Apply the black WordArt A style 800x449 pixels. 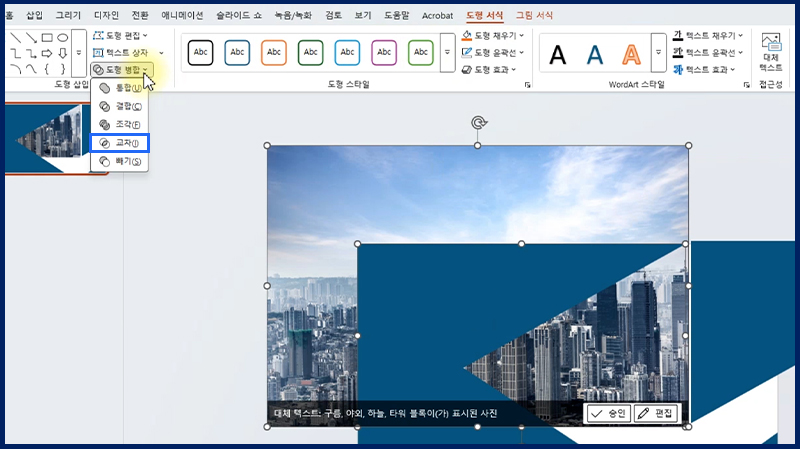pos(558,55)
